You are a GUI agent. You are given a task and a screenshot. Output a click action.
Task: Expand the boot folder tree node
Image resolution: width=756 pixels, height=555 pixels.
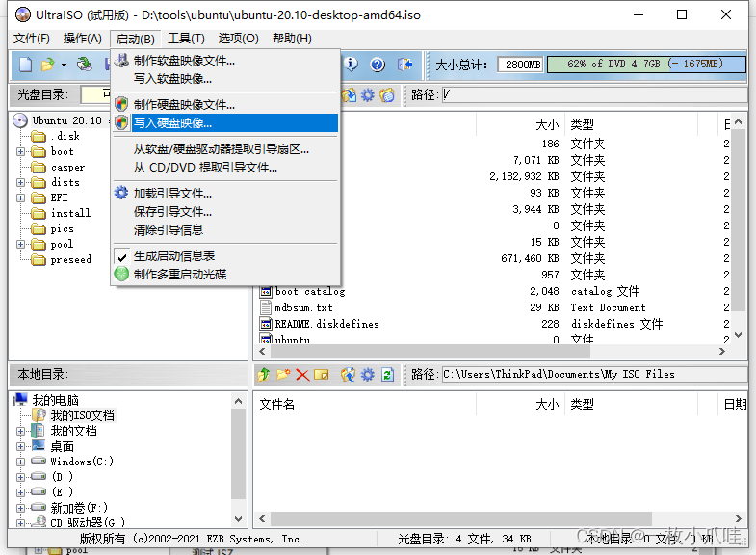pos(21,152)
